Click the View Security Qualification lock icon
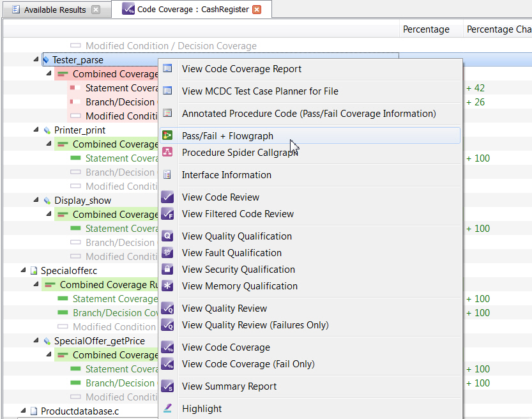The width and height of the screenshot is (532, 419). [167, 270]
